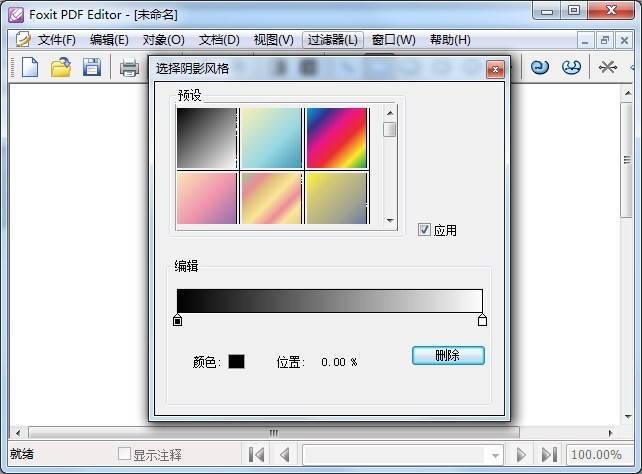Screen dimensions: 642x474
Task: Select the yellow-to-teal preset gradient
Action: (x=271, y=138)
